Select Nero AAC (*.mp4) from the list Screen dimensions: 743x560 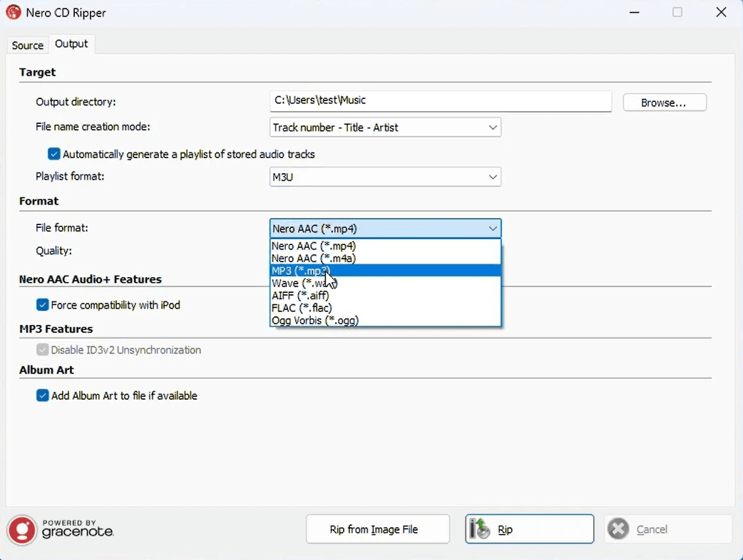click(x=385, y=246)
